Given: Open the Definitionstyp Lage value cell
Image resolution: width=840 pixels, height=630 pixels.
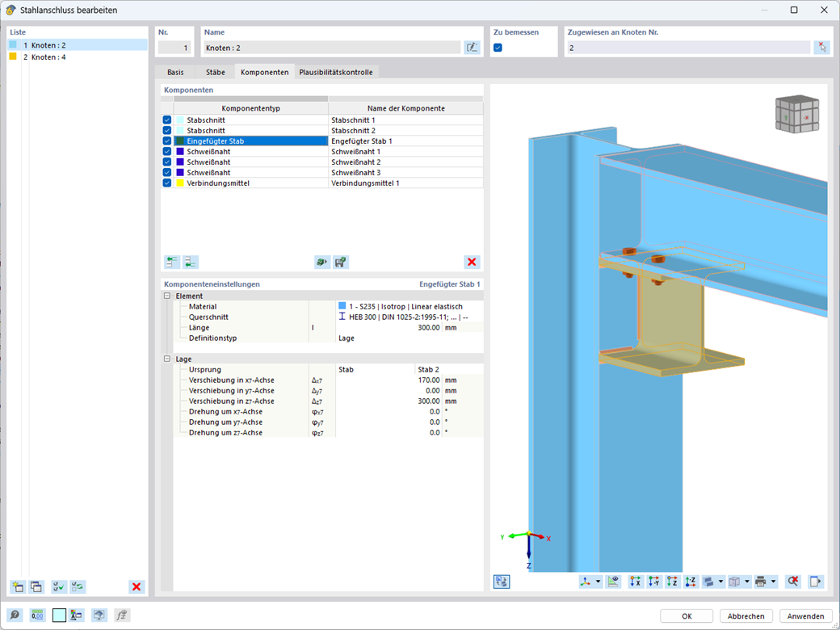Looking at the screenshot, I should (x=409, y=338).
